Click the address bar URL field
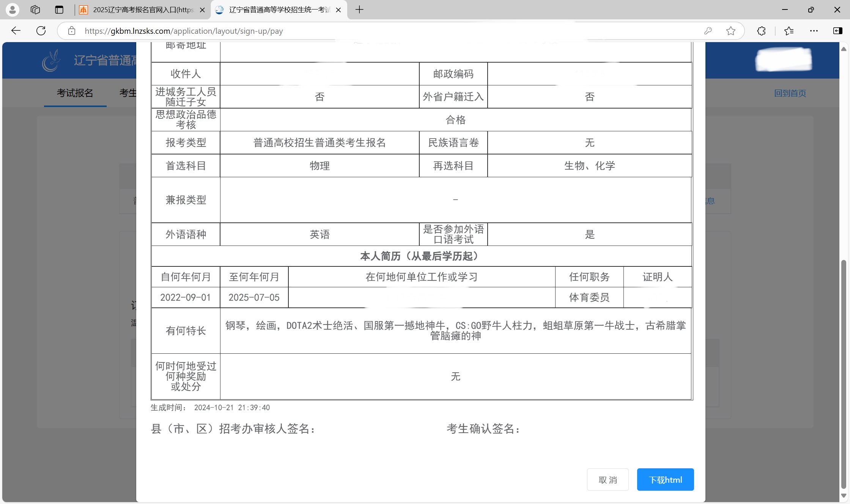The width and height of the screenshot is (850, 504). (x=379, y=31)
